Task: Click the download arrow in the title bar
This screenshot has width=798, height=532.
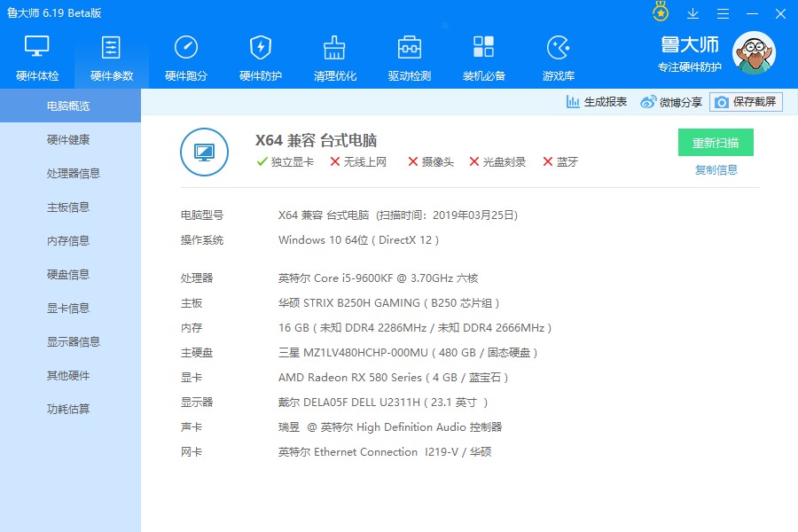Action: coord(692,13)
